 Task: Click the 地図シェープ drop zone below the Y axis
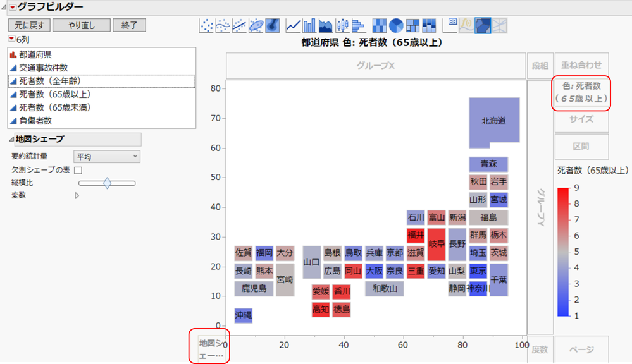(211, 349)
